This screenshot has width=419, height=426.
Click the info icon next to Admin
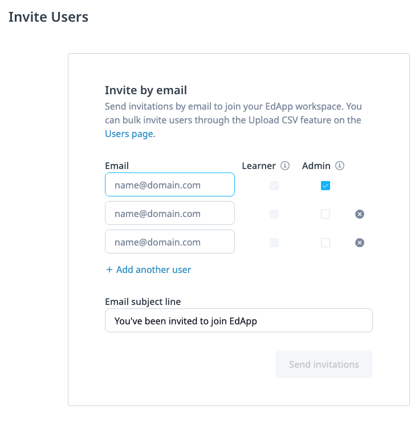click(x=339, y=166)
